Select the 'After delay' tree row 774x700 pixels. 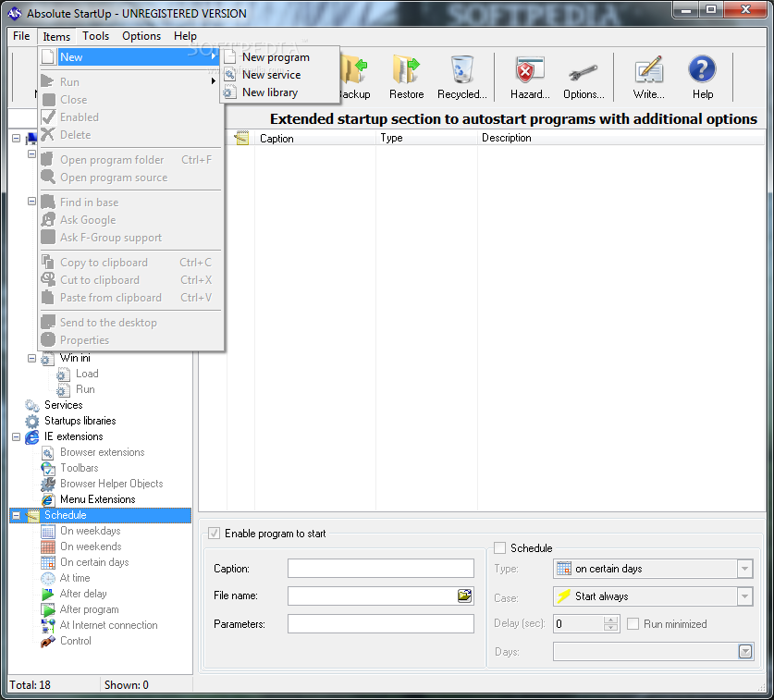pos(83,594)
